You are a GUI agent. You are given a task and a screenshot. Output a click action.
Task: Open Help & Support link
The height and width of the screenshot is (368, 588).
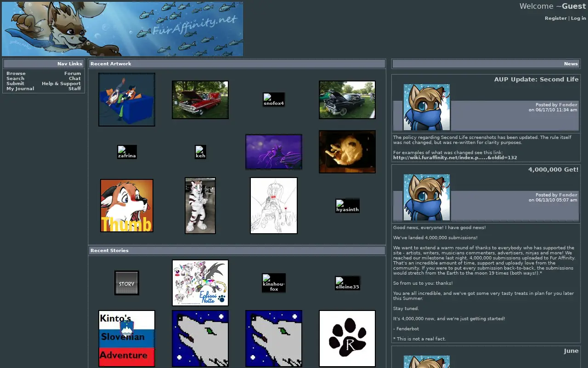[61, 84]
